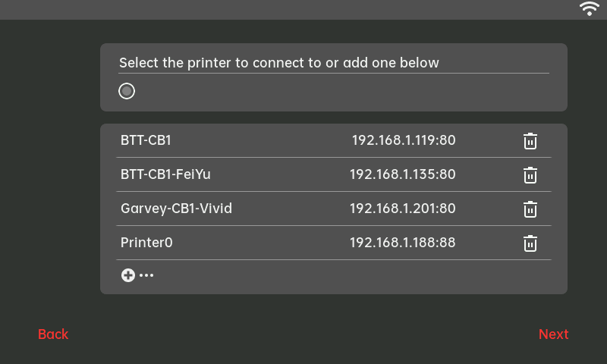Image resolution: width=607 pixels, height=364 pixels.
Task: Toggle the radio button under the header
Action: click(x=127, y=91)
